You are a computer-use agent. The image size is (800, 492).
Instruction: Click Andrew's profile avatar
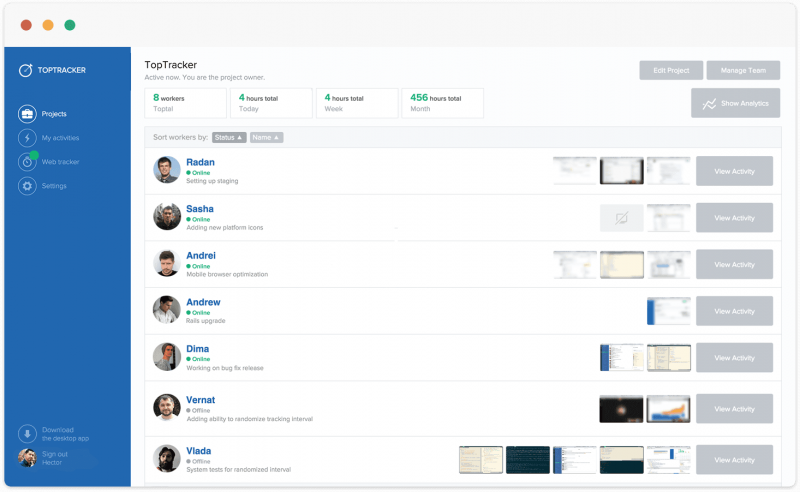167,310
